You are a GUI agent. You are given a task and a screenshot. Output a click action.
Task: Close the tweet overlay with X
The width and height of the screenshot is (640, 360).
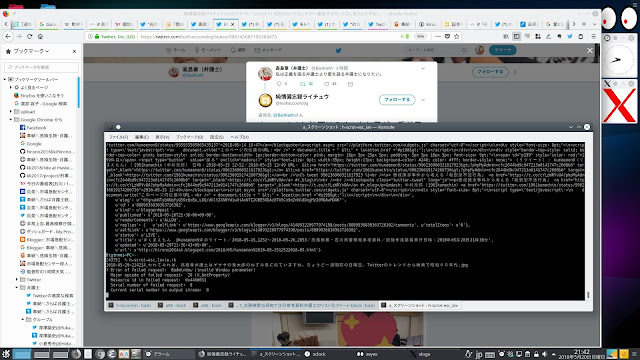(x=590, y=51)
